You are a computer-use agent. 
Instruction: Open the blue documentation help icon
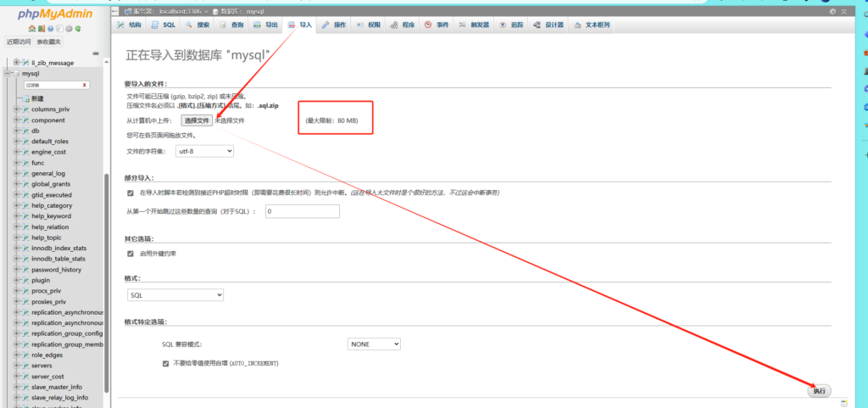pos(50,28)
